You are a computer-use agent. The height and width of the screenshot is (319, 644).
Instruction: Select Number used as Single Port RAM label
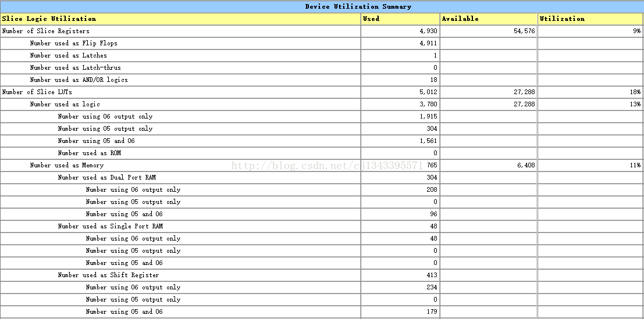(111, 227)
